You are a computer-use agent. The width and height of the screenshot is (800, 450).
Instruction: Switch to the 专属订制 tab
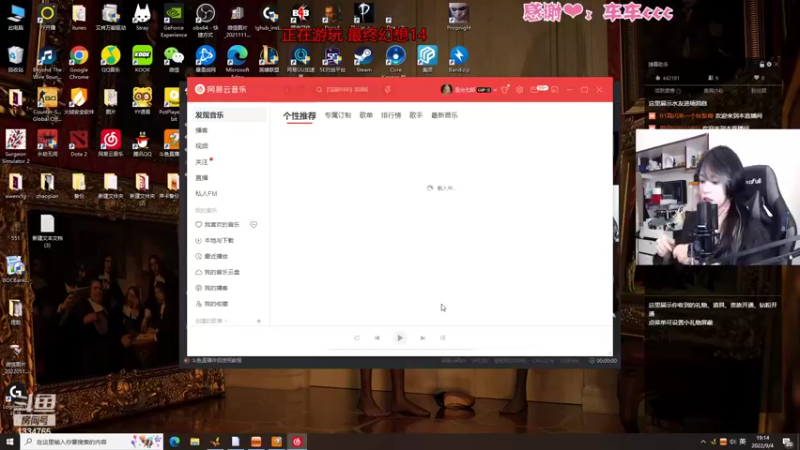pyautogui.click(x=338, y=115)
